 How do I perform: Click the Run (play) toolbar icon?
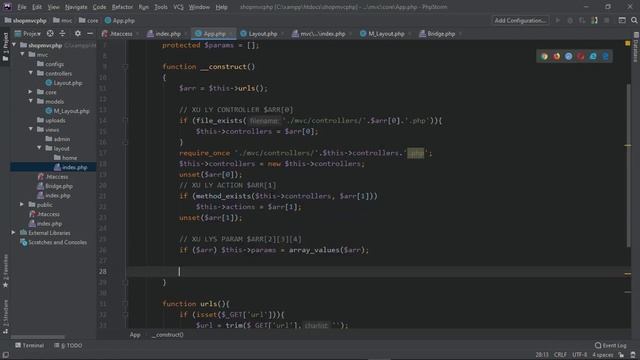point(558,20)
